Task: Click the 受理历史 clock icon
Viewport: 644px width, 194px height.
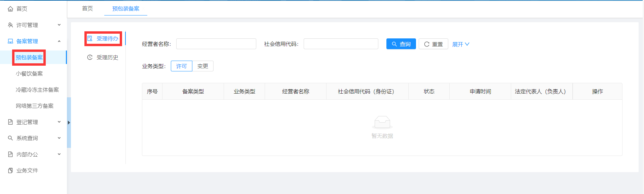Action: click(x=90, y=57)
